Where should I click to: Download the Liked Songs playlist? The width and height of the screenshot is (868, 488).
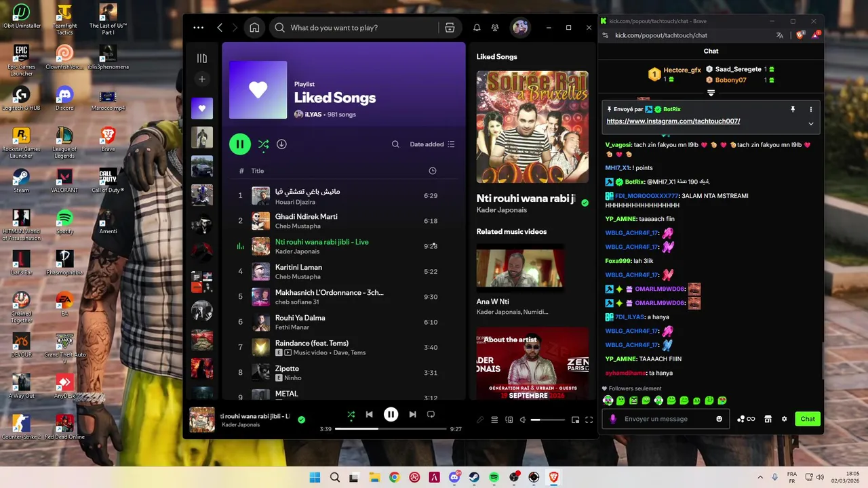tap(281, 144)
